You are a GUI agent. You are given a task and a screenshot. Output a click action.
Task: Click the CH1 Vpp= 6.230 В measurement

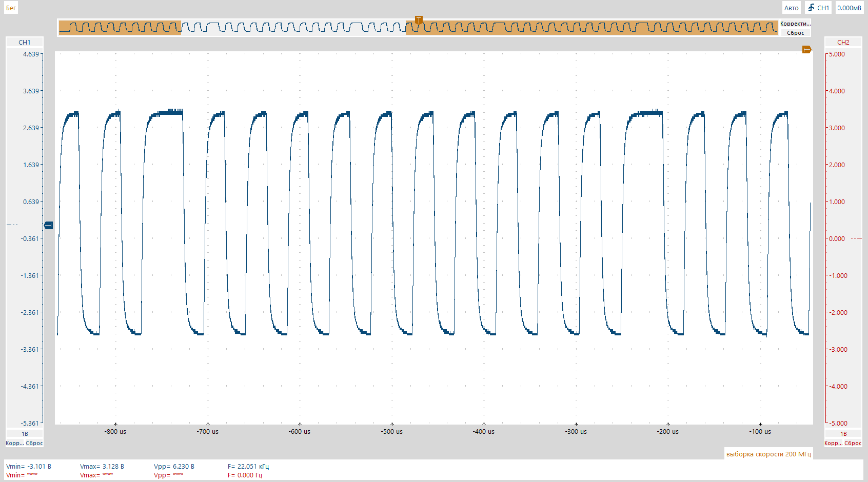coord(174,467)
